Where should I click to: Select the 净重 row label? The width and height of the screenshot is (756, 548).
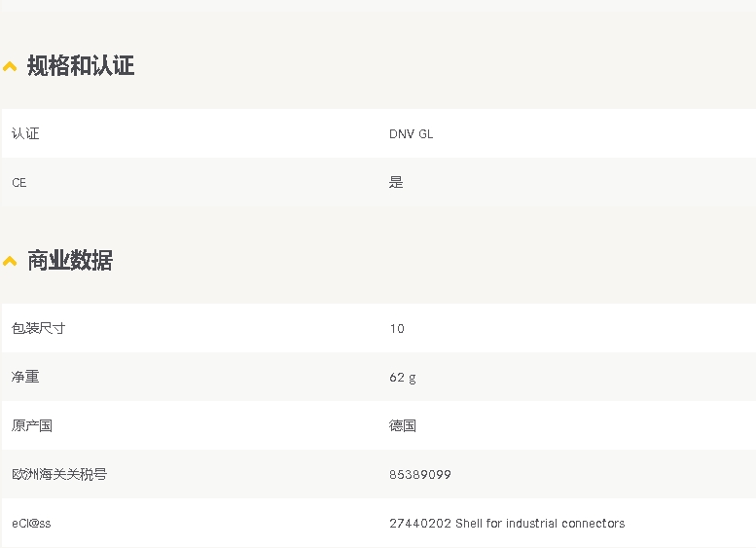click(x=25, y=378)
